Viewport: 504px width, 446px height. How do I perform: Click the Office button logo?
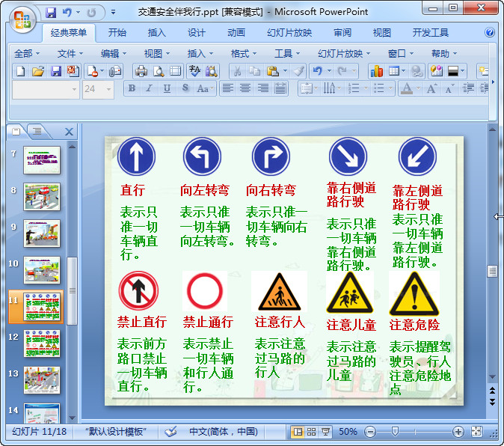[x=22, y=20]
